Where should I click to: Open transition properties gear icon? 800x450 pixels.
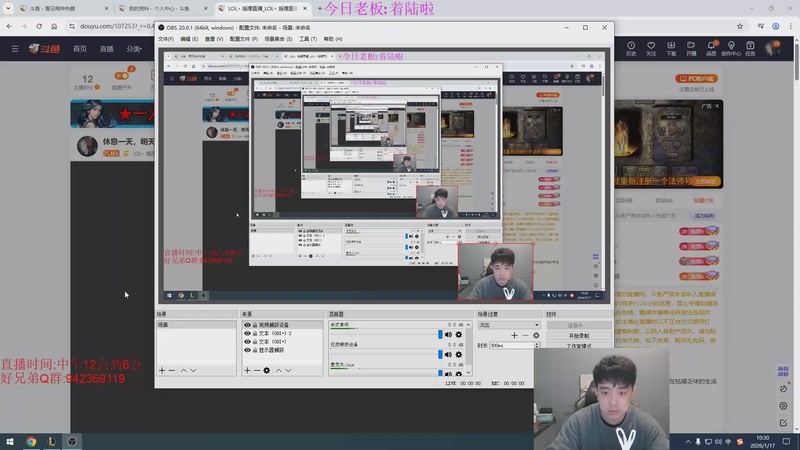pyautogui.click(x=536, y=335)
